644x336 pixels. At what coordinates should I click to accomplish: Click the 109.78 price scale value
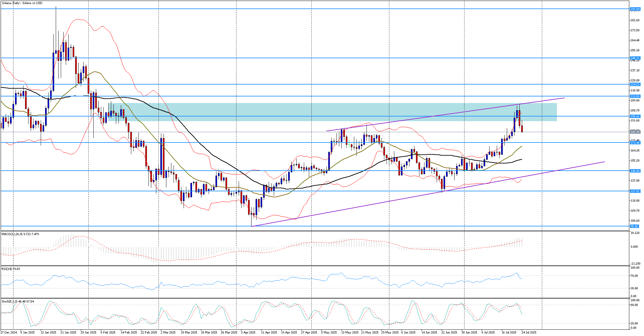636,211
